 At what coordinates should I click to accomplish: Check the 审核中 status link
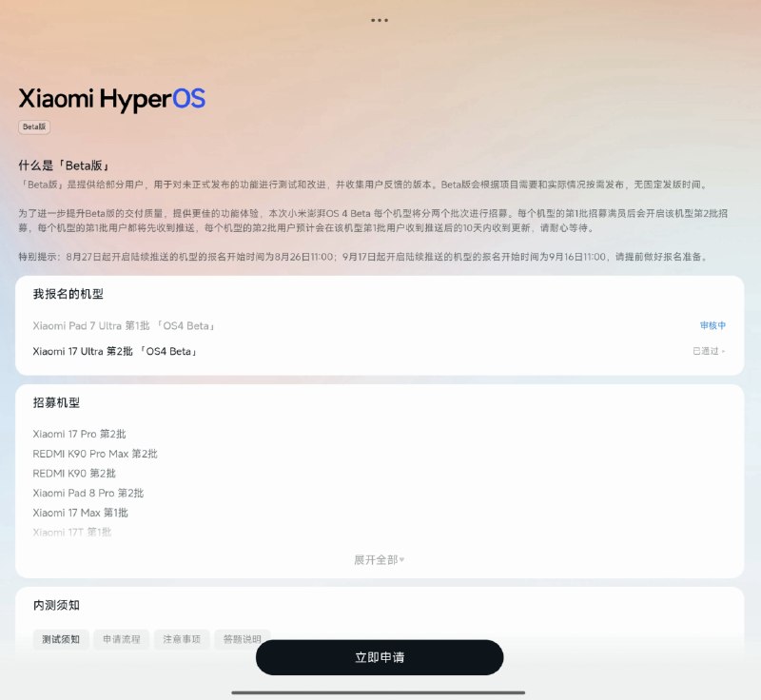click(x=712, y=325)
